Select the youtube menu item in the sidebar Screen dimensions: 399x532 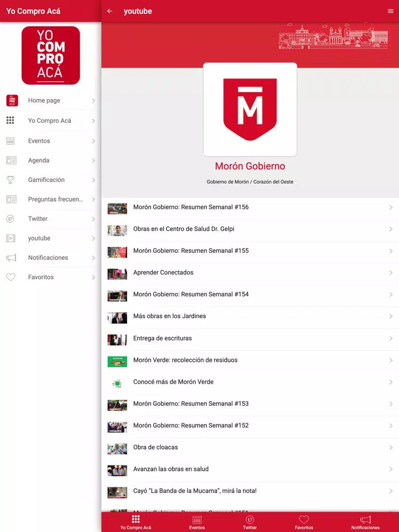51,238
